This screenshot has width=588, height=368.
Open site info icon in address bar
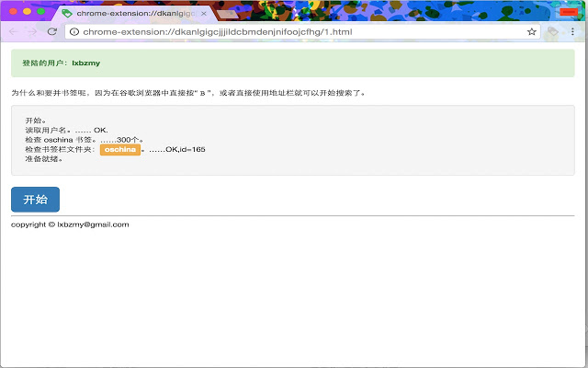[73, 31]
